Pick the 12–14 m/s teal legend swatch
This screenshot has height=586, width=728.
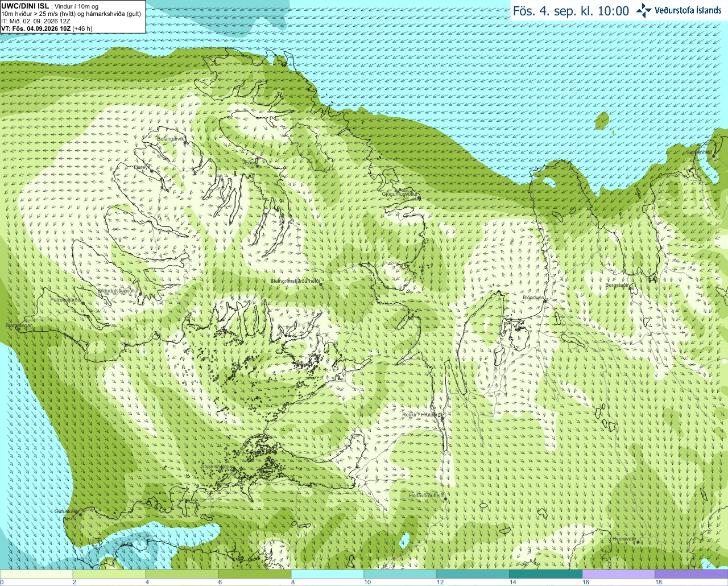tap(473, 574)
